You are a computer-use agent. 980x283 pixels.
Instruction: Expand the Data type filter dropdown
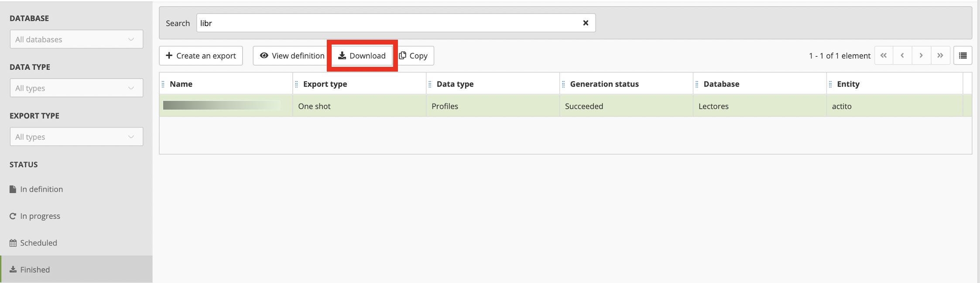coord(76,88)
